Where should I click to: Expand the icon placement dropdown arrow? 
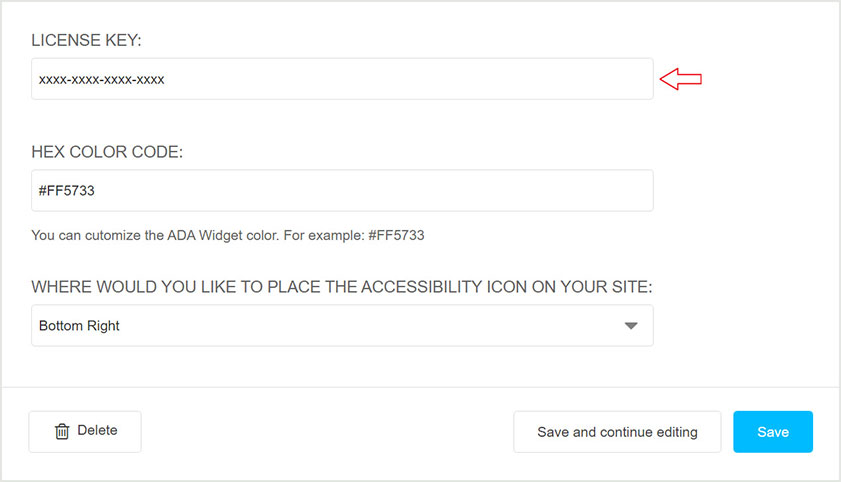(630, 326)
